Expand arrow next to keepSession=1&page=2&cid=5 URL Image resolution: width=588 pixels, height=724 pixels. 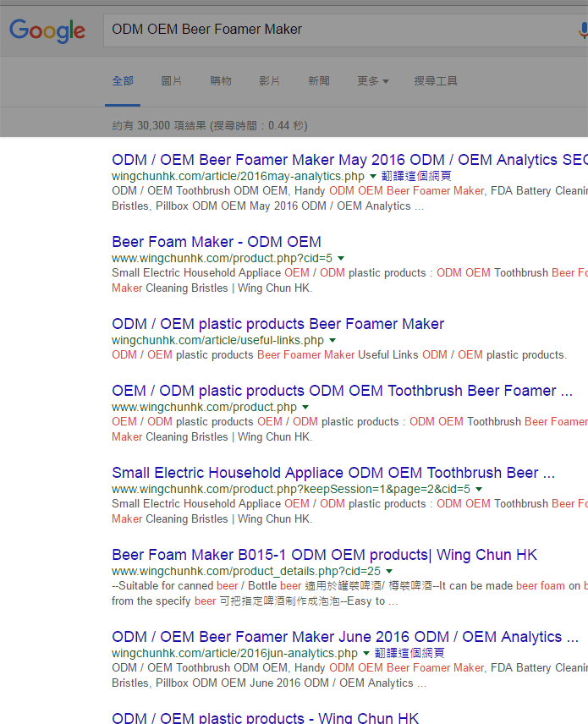click(x=479, y=489)
